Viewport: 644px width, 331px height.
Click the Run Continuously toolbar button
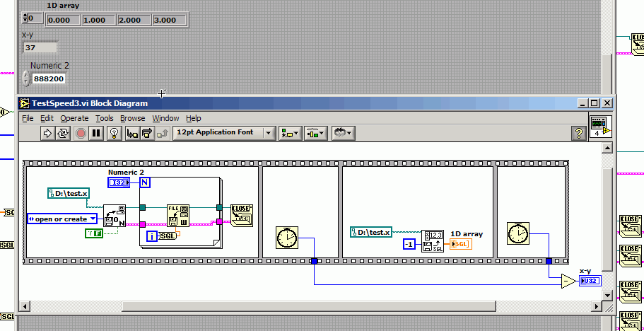tap(64, 132)
